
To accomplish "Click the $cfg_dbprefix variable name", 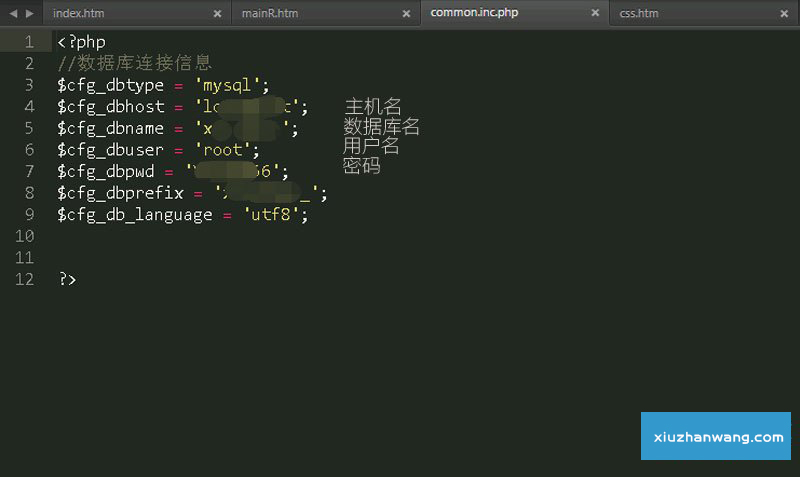I will [120, 193].
